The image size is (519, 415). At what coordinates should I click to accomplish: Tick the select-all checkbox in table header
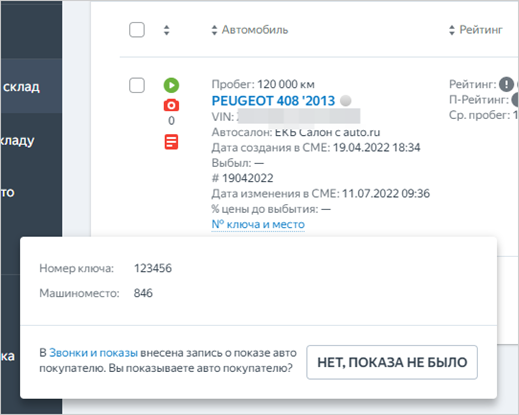[x=137, y=30]
